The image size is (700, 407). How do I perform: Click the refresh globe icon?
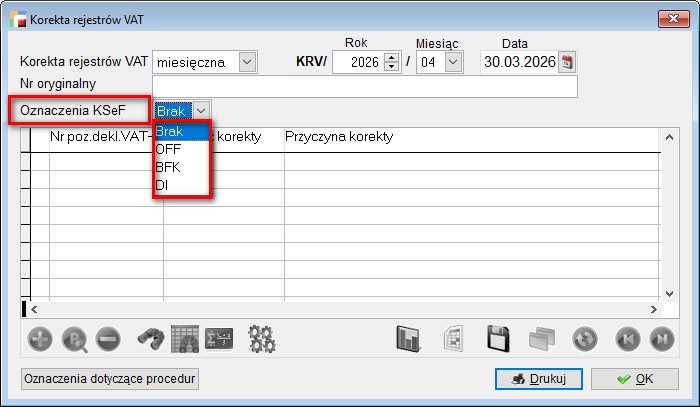(584, 339)
